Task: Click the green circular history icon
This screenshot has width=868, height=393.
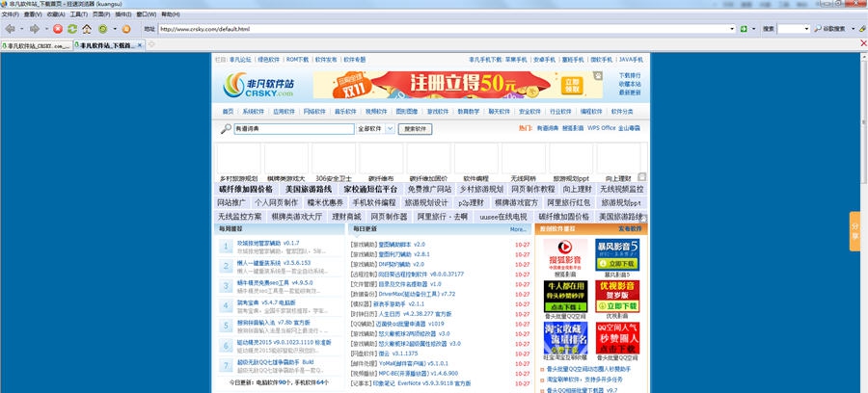Action: click(103, 29)
